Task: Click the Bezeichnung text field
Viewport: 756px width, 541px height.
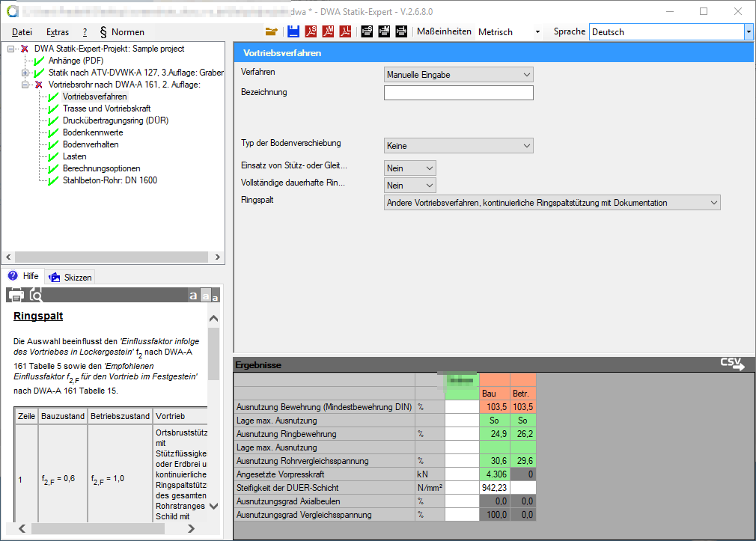Action: click(458, 93)
